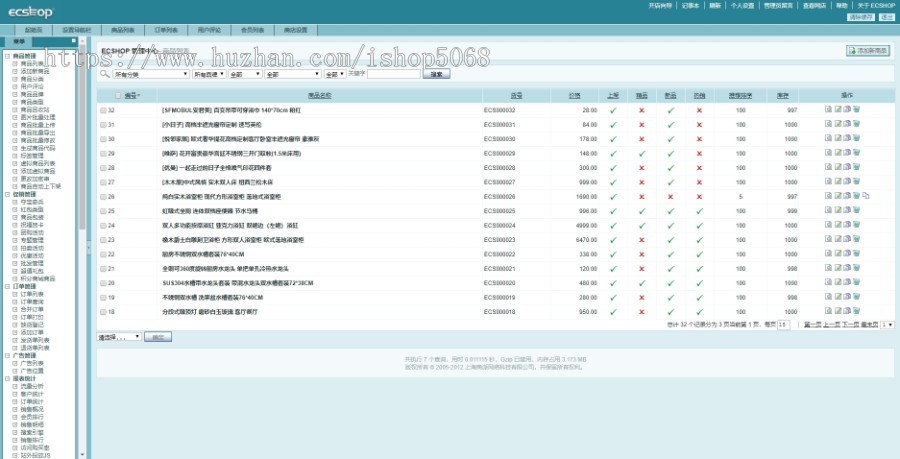Viewport: 900px width, 459px height.
Task: Open the start page tab
Action: click(x=34, y=30)
